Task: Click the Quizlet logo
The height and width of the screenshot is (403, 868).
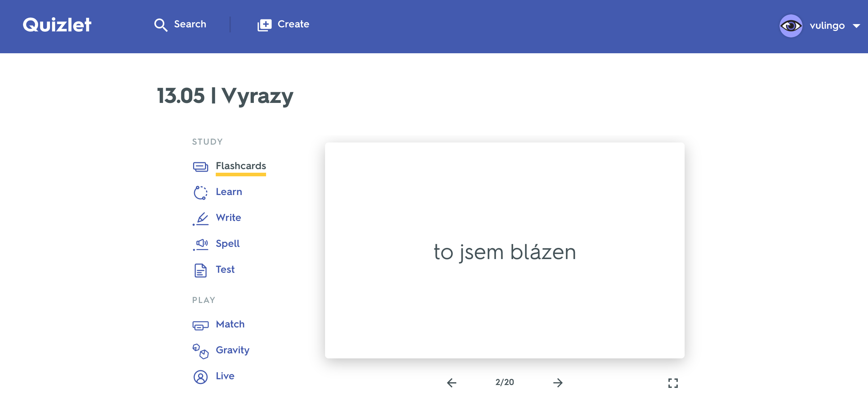Action: tap(57, 25)
